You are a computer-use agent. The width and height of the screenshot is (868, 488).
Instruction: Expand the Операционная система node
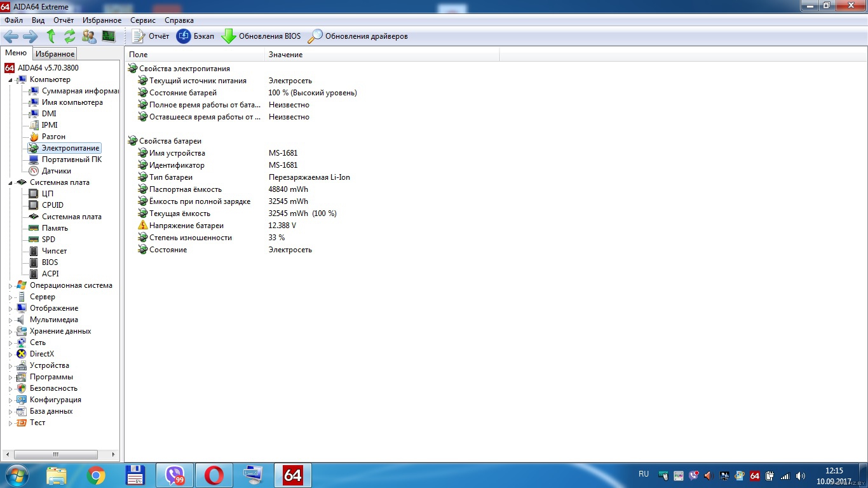click(10, 286)
